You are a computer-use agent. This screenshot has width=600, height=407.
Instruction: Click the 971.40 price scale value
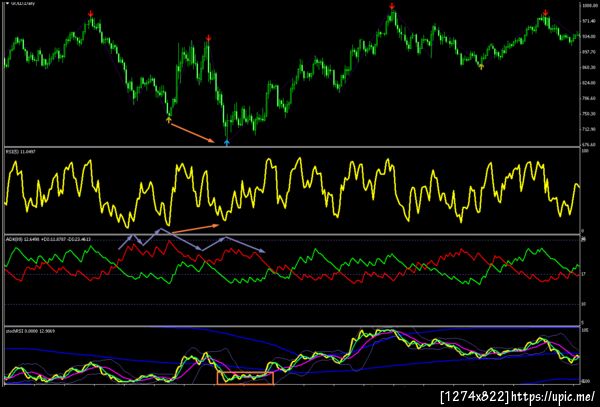(587, 21)
